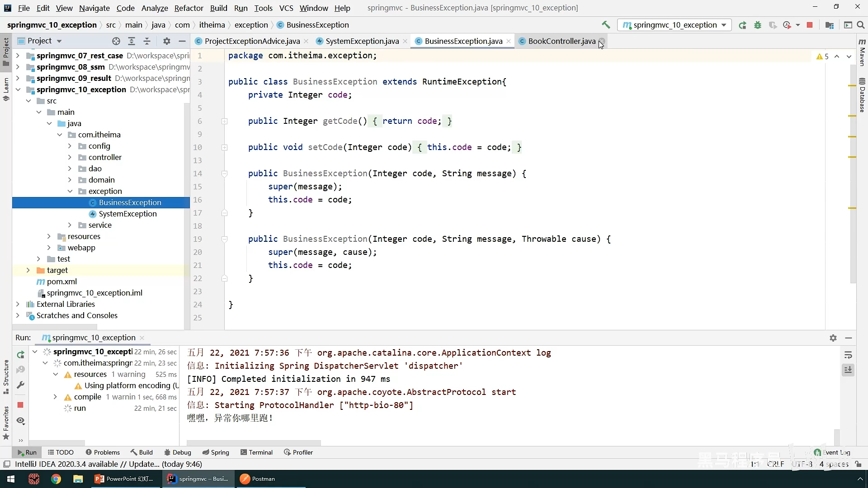Collapse all in Project panel

(x=147, y=41)
